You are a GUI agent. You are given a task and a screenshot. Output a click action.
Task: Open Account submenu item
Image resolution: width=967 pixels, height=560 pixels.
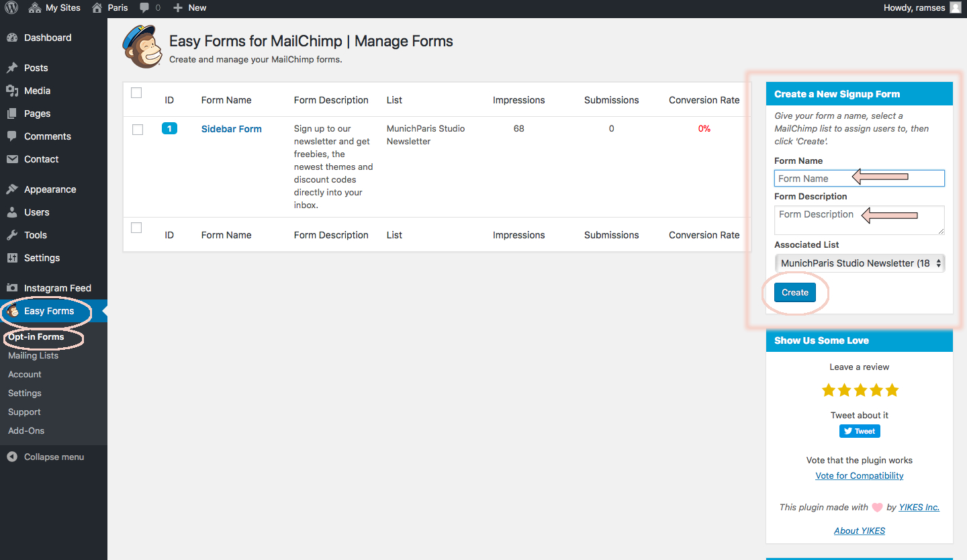tap(25, 375)
